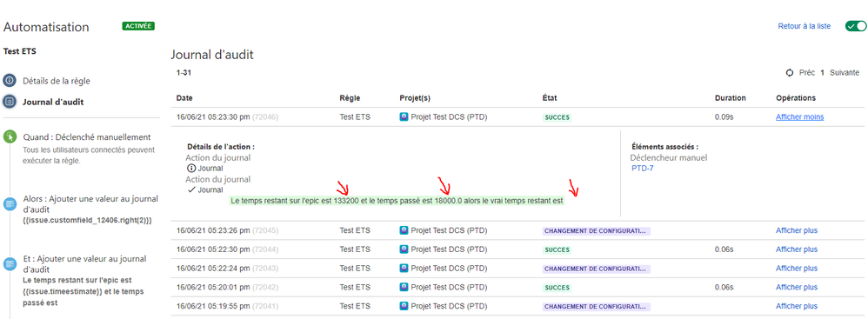Viewport: 868px width, 319px height.
Task: Click the date 16/06/21 05:22:30 pm
Action: [213, 249]
